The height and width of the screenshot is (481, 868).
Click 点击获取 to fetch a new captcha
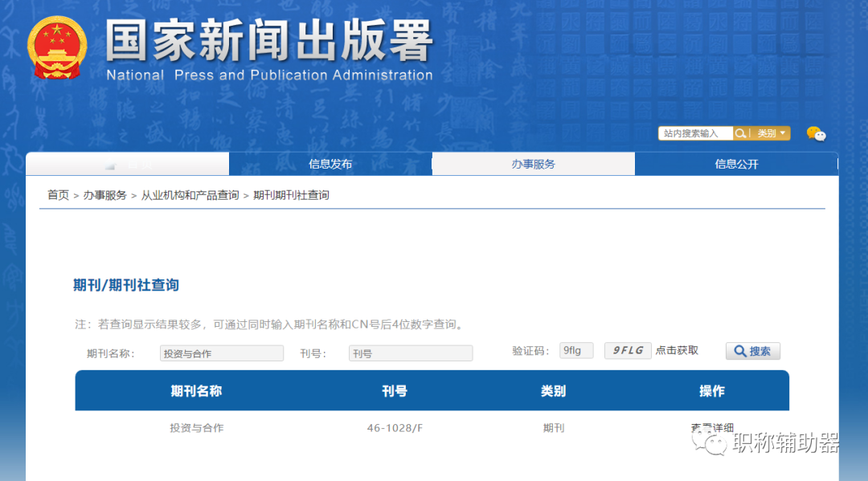[x=677, y=350]
